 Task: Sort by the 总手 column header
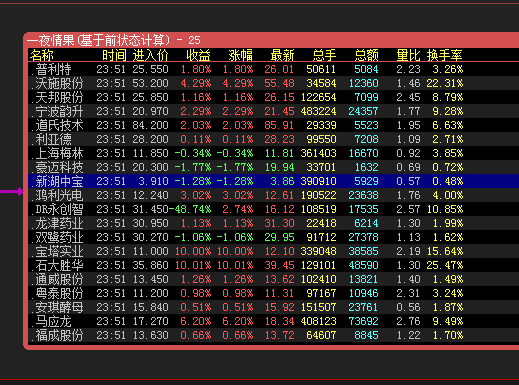[x=324, y=55]
